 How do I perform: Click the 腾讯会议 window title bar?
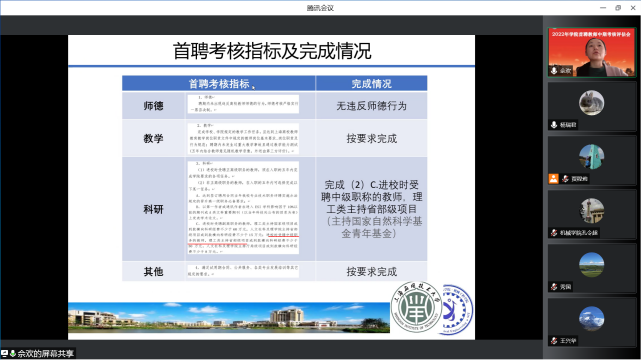(x=320, y=8)
